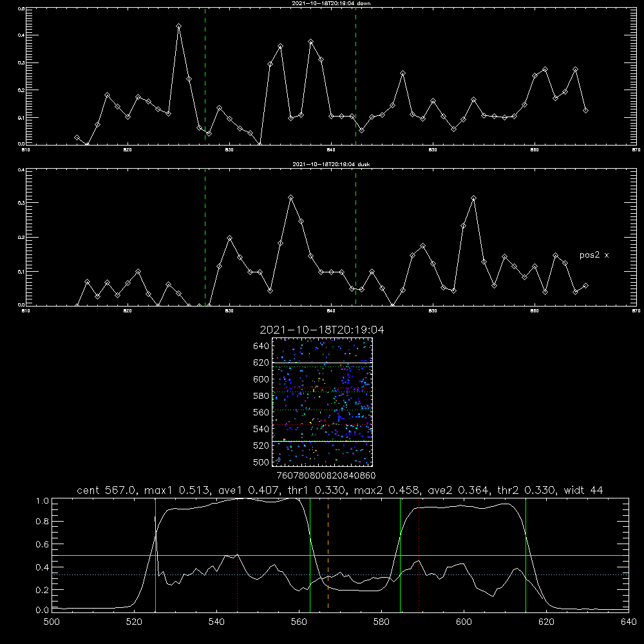Image resolution: width=644 pixels, height=644 pixels.
Task: Click the large timestamp title above the image
Action: tap(322, 330)
